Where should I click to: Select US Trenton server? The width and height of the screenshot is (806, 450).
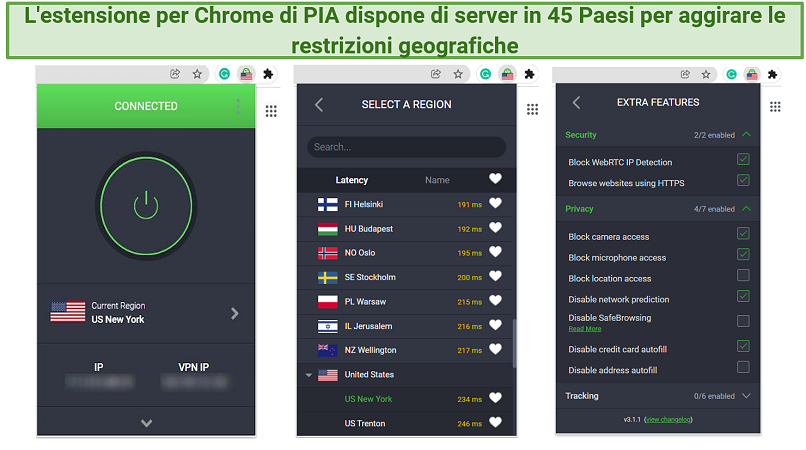point(406,423)
